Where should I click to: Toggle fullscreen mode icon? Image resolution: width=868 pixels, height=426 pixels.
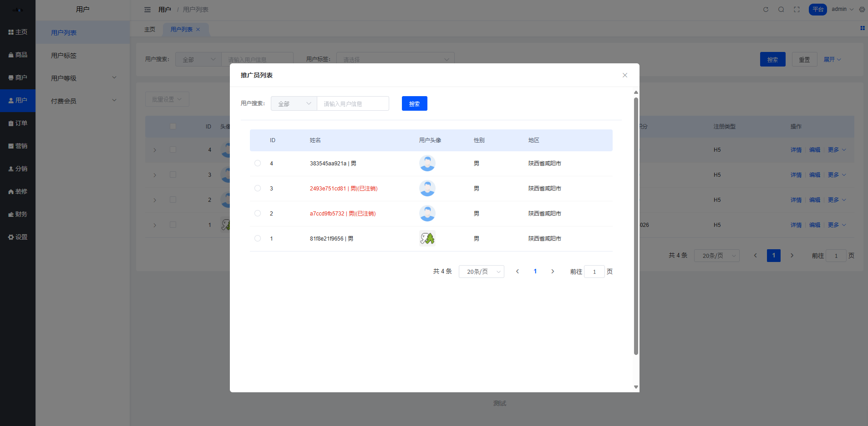pyautogui.click(x=797, y=10)
